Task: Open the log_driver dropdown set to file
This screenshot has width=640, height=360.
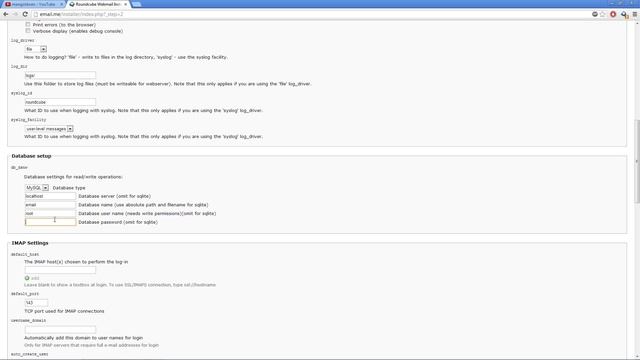Action: click(36, 49)
